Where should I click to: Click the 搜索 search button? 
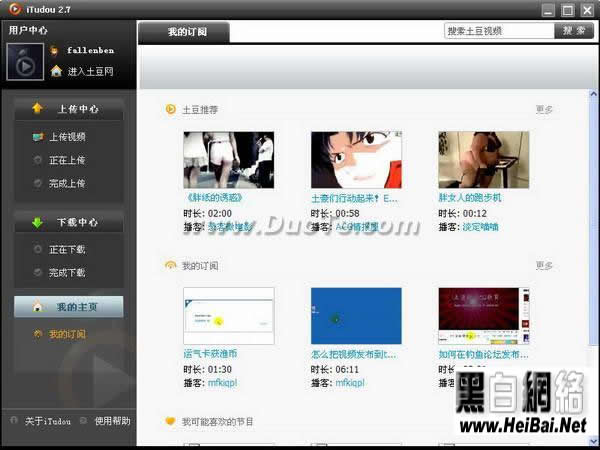pyautogui.click(x=574, y=31)
